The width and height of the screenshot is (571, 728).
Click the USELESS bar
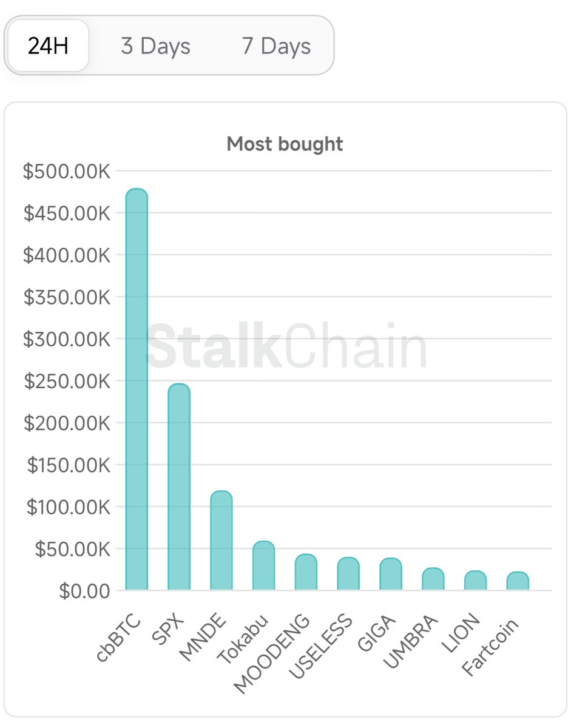(348, 573)
